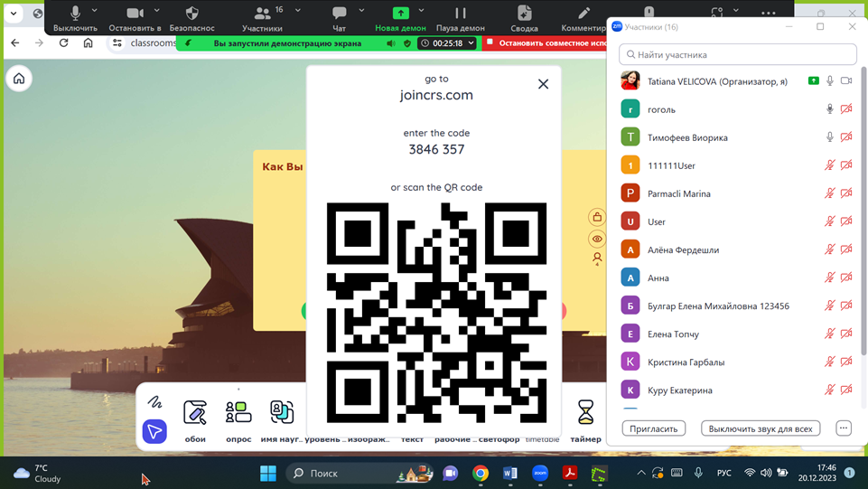Toggle microphone with Выключить button
This screenshot has height=489, width=868.
(x=75, y=18)
